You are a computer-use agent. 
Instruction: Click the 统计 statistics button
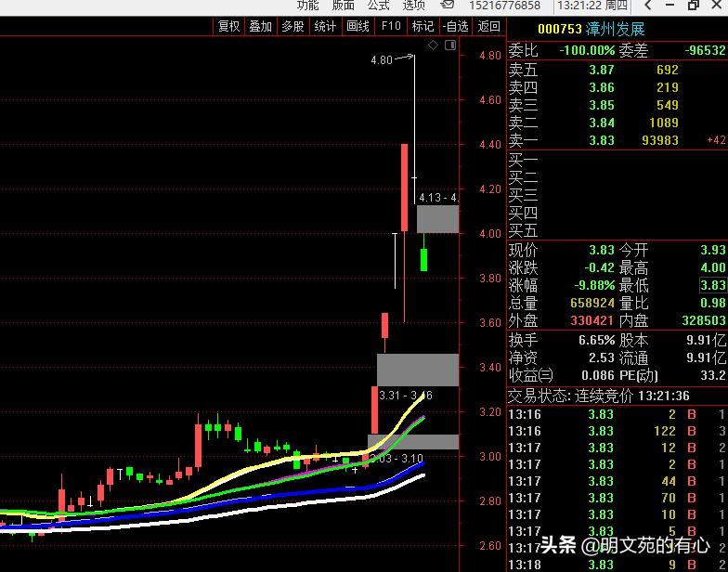pyautogui.click(x=325, y=26)
